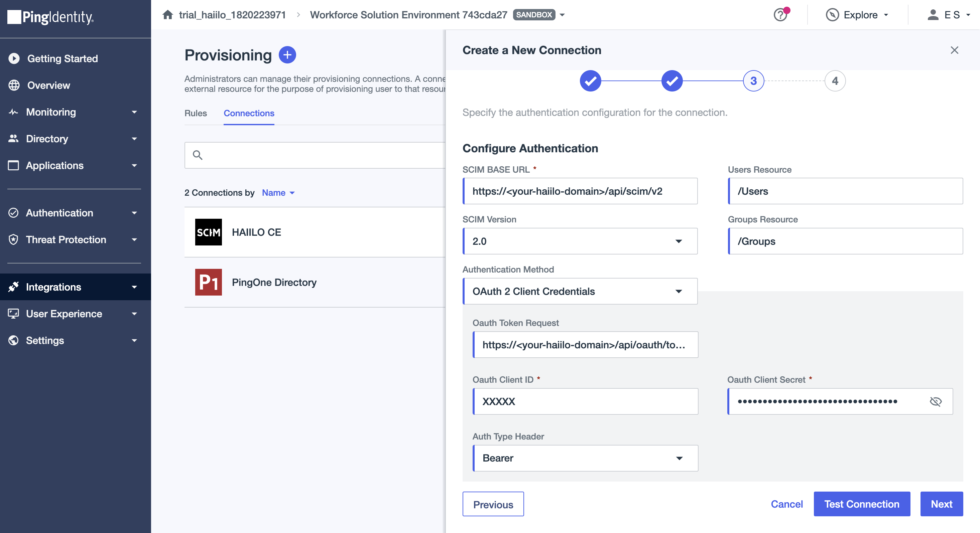980x533 pixels.
Task: Select step 3 in the wizard
Action: click(x=754, y=81)
